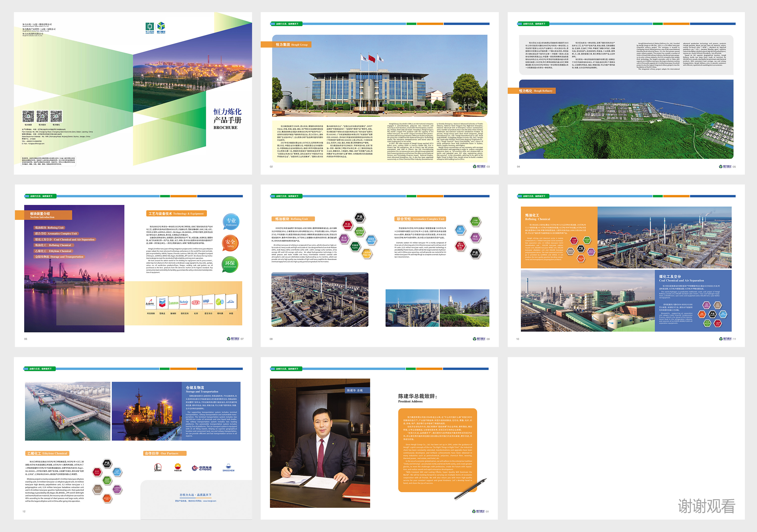Select the dark green Naphtha hexagon
The width and height of the screenshot is (757, 532).
coord(355,246)
